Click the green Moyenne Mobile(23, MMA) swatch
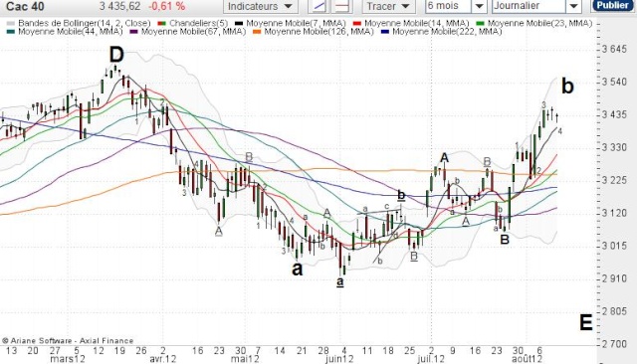 click(480, 24)
